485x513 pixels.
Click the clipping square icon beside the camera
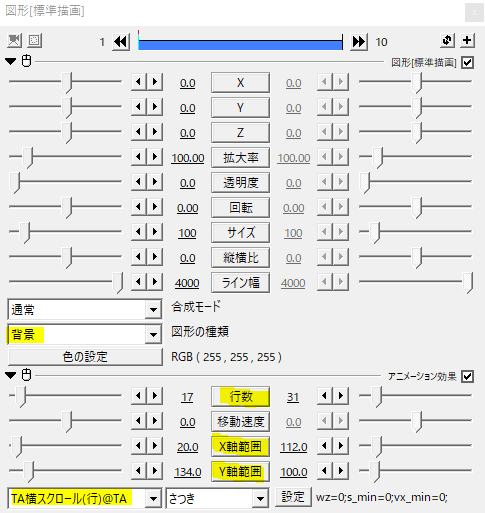[34, 41]
